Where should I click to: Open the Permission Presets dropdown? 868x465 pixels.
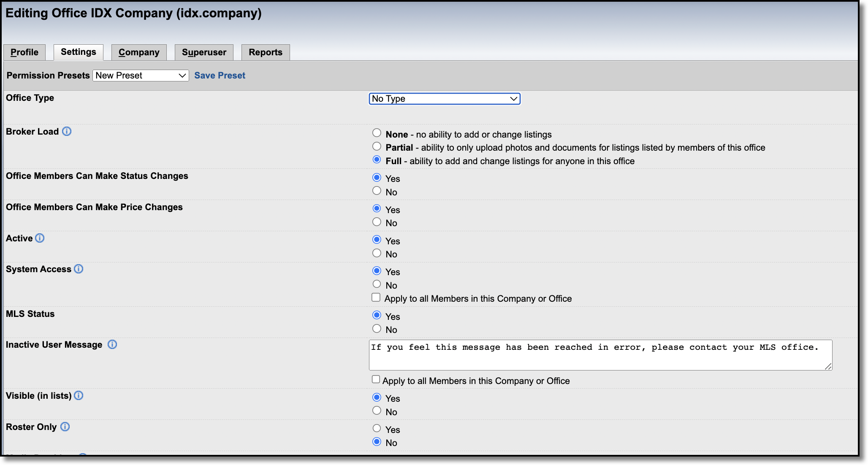coord(141,76)
